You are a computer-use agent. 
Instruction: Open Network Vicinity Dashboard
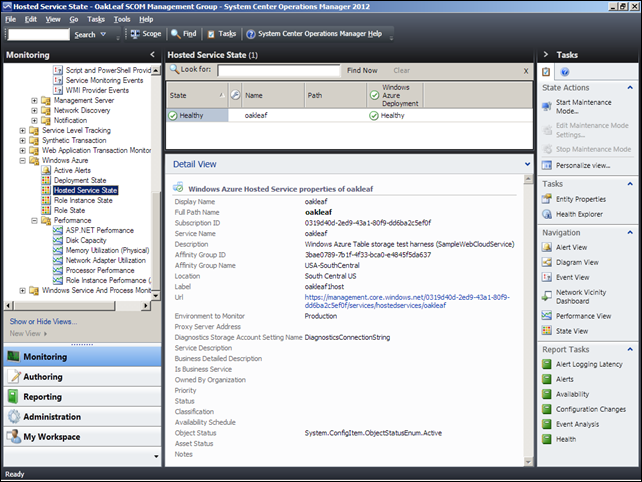point(581,296)
